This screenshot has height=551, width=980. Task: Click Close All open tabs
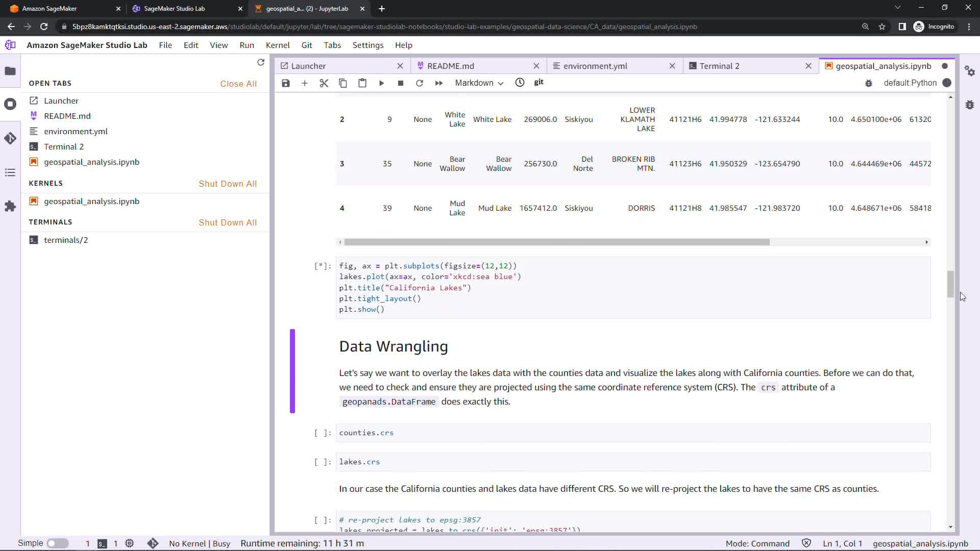238,84
